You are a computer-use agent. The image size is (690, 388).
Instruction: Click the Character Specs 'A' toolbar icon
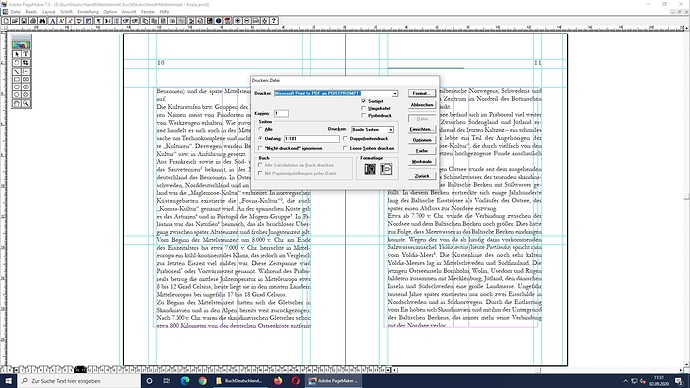coord(52,21)
